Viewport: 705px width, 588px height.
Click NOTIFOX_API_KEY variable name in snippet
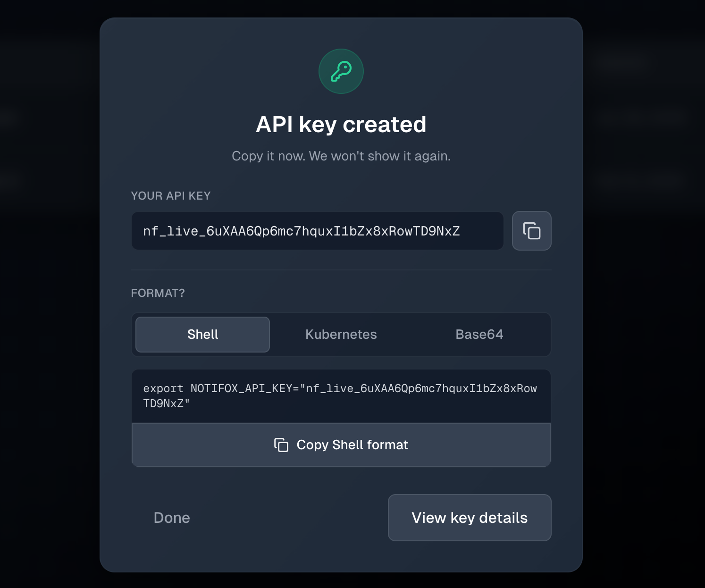[x=241, y=388]
